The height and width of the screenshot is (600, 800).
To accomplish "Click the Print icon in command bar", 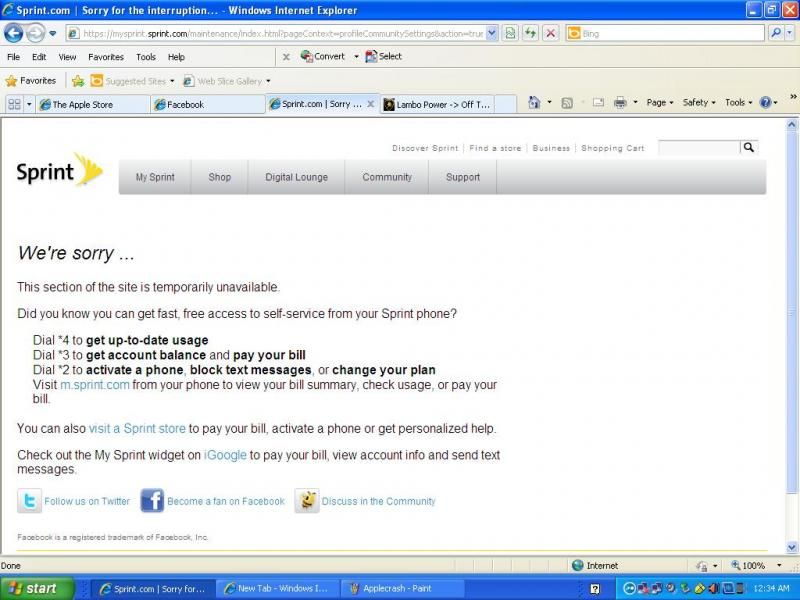I will pos(619,102).
